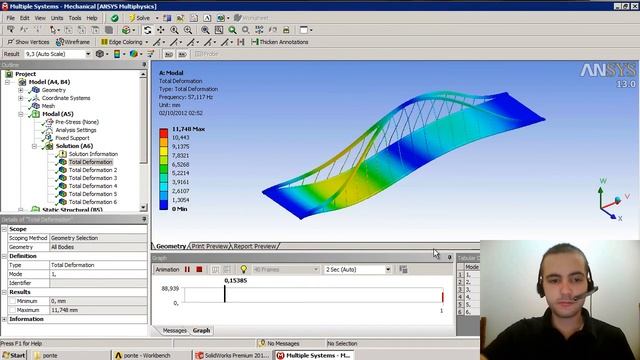Select the Mesh tree item
Screen dimensions: 640x360
(48, 106)
